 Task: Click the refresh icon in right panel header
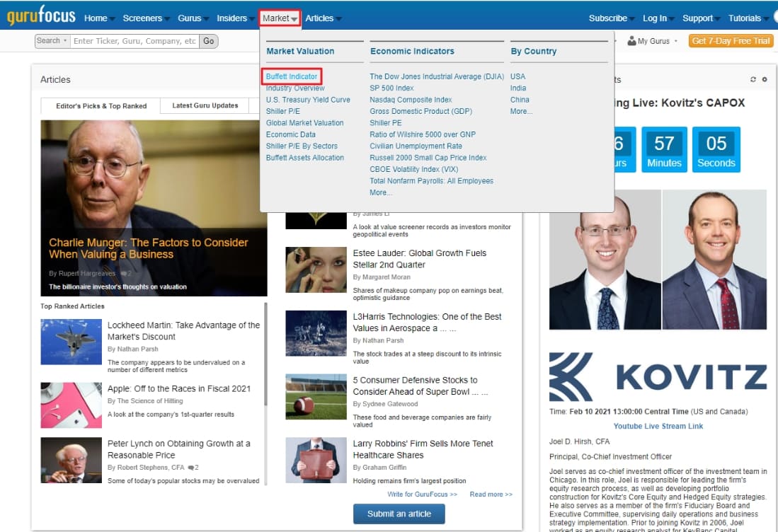tap(753, 79)
